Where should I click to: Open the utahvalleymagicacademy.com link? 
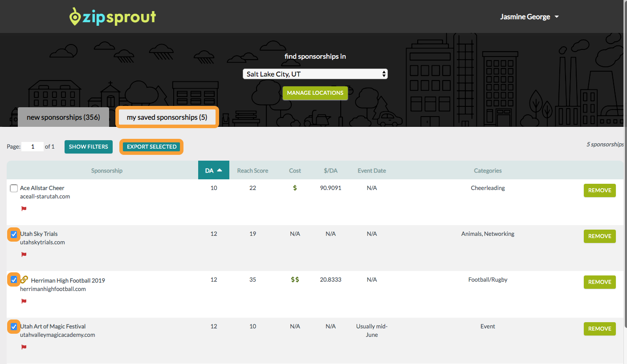coord(57,335)
